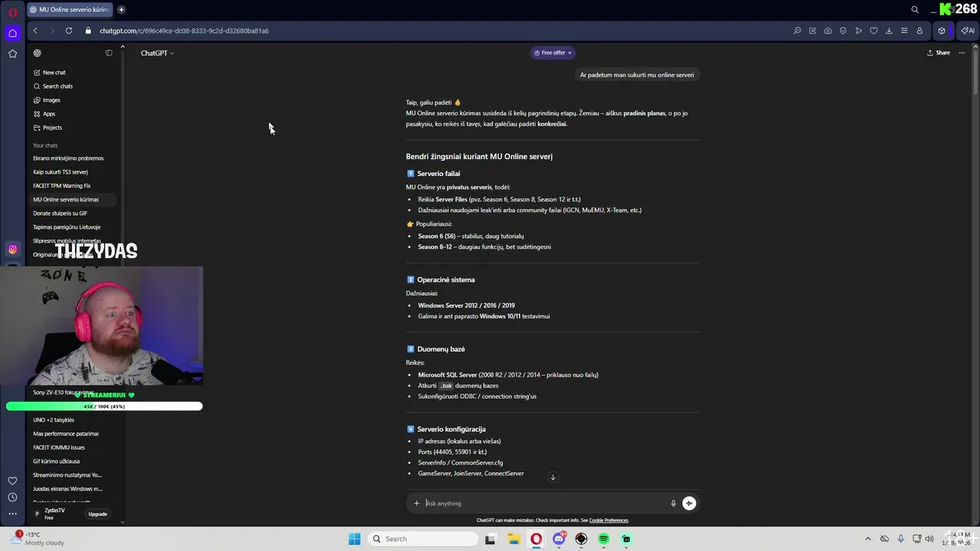Collapse the Your chats section header
This screenshot has height=551, width=980.
[45, 145]
